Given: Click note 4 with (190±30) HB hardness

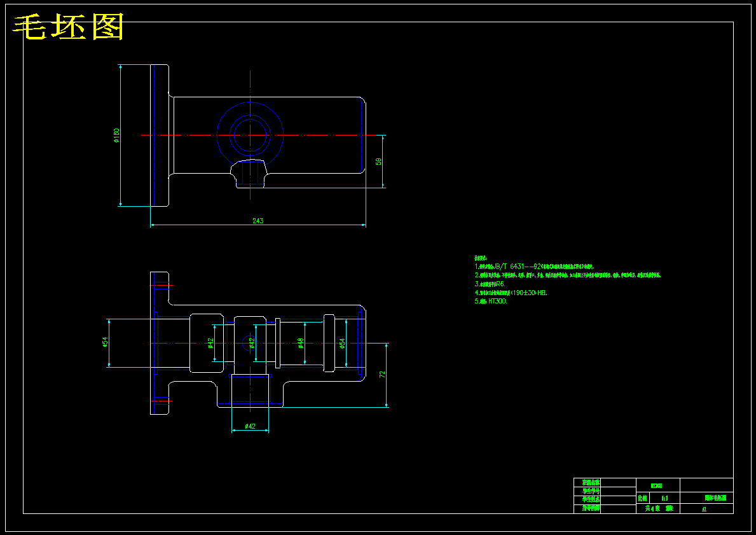Looking at the screenshot, I should 511,293.
